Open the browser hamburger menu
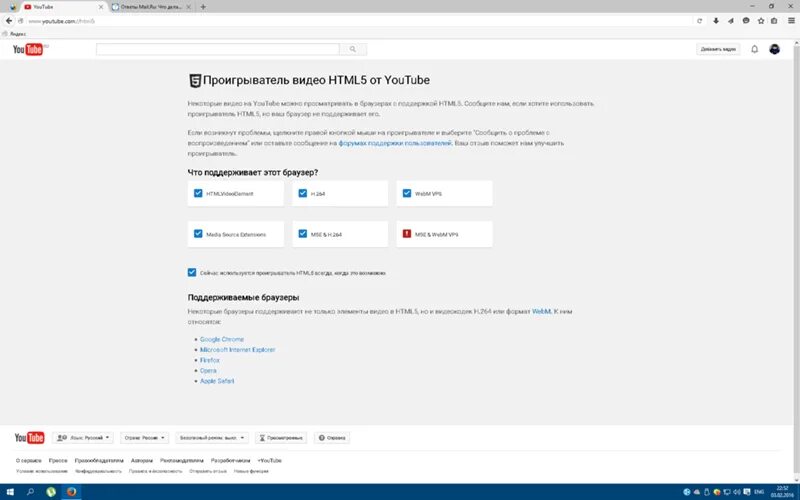This screenshot has width=800, height=500. (791, 21)
